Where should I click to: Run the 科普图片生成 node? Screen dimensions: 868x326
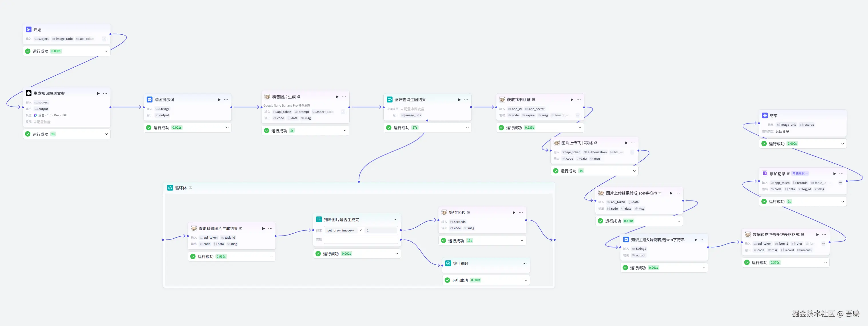(337, 97)
